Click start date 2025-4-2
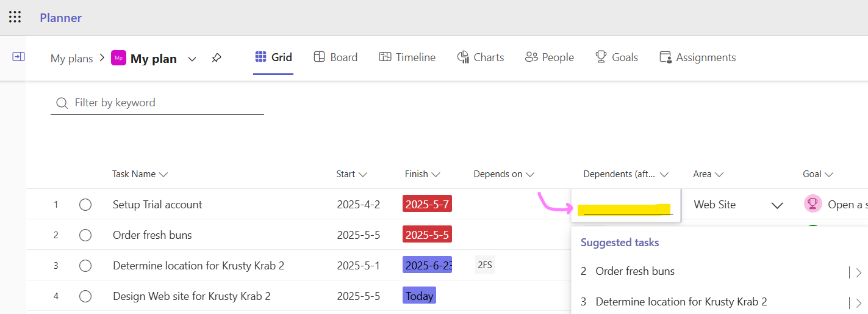Image resolution: width=868 pixels, height=314 pixels. 359,205
